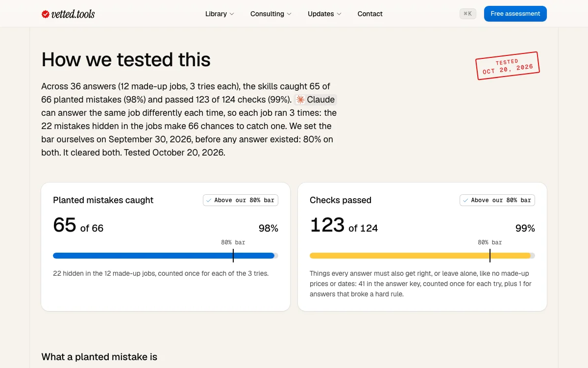Click the Claude label chip
588x368 pixels.
tap(316, 100)
